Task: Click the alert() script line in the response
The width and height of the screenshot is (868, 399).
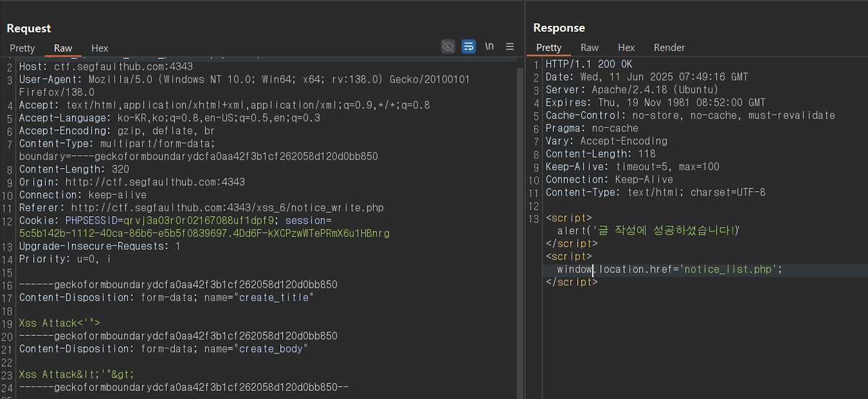Action: (x=648, y=231)
